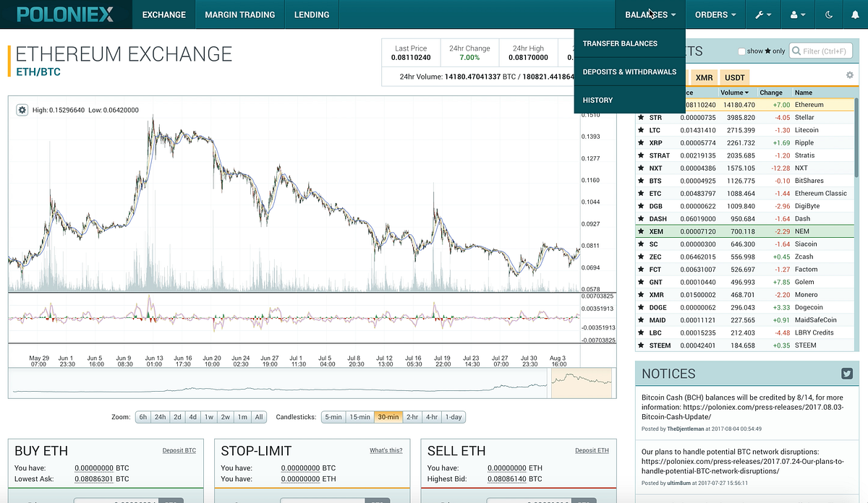Switch to the USDT markets tab
868x503 pixels.
tap(734, 77)
